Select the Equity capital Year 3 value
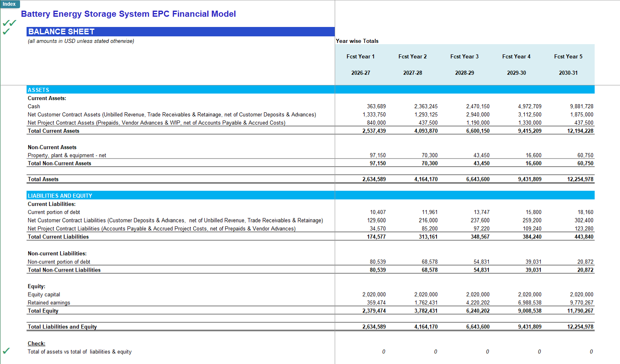 coord(478,294)
